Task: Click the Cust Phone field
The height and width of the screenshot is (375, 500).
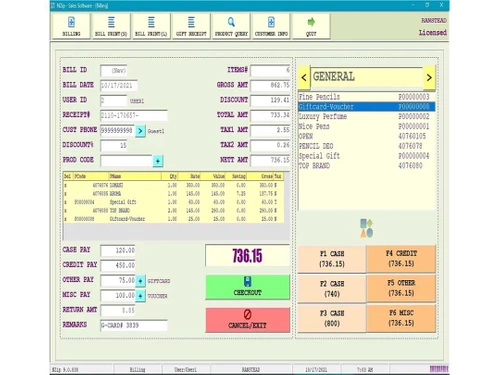Action: (118, 131)
